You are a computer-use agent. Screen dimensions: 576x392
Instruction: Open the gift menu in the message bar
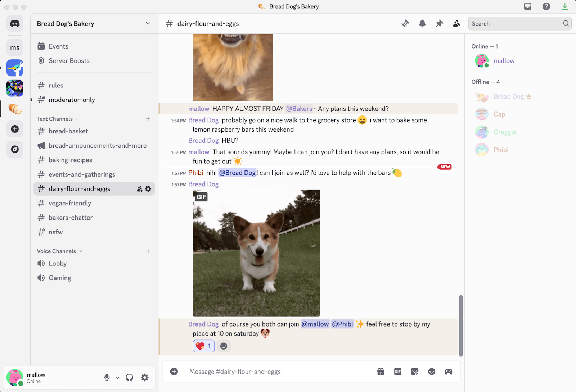[x=381, y=372]
